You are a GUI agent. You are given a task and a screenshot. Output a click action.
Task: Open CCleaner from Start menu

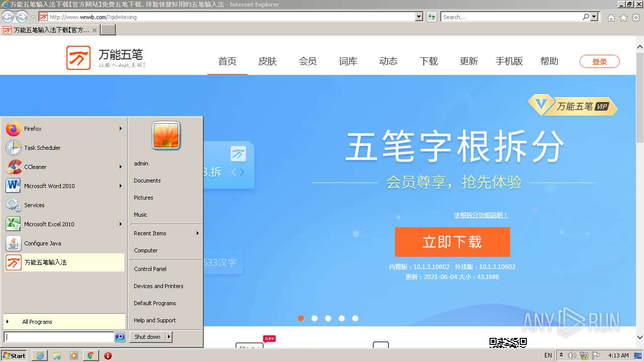click(x=64, y=167)
